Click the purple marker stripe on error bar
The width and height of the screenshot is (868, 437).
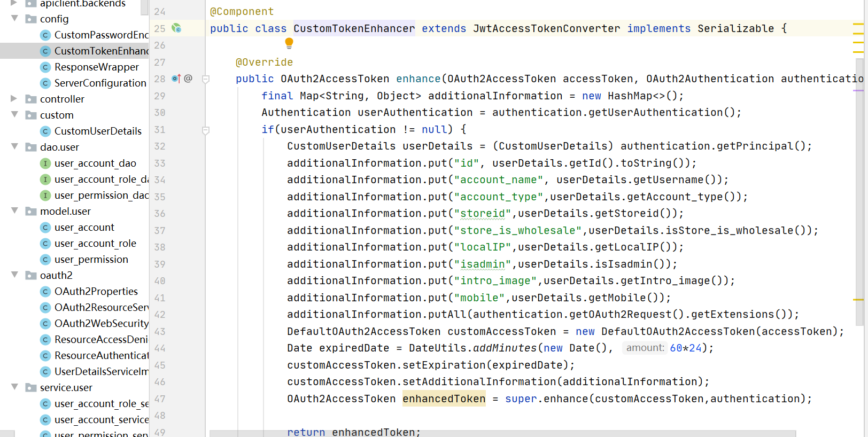[858, 90]
